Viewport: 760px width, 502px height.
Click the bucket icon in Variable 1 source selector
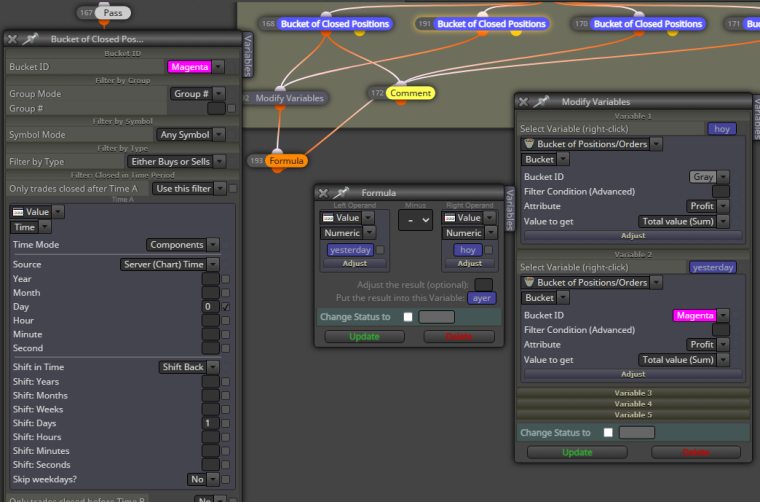tap(529, 143)
